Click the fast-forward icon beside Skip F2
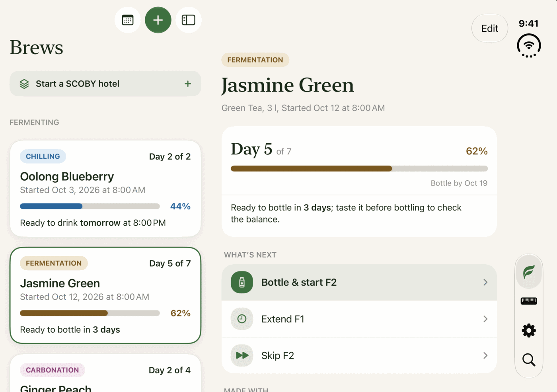557x392 pixels. (x=242, y=355)
